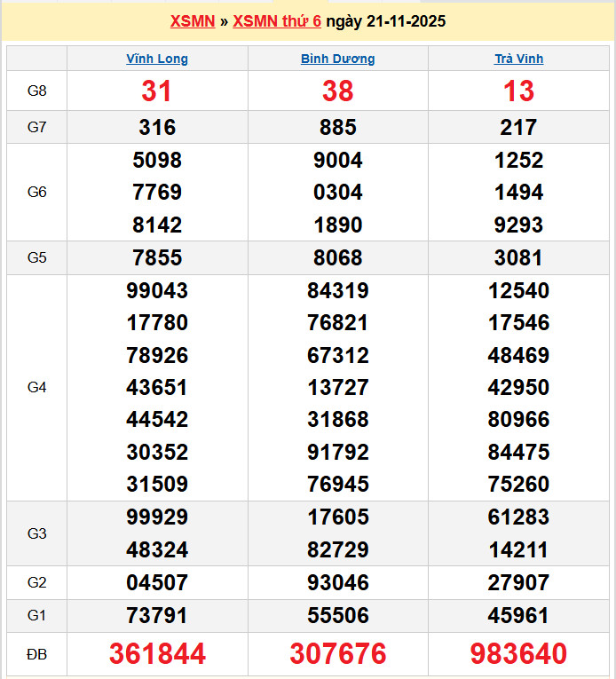Open the Bình Dương province link

(x=337, y=59)
